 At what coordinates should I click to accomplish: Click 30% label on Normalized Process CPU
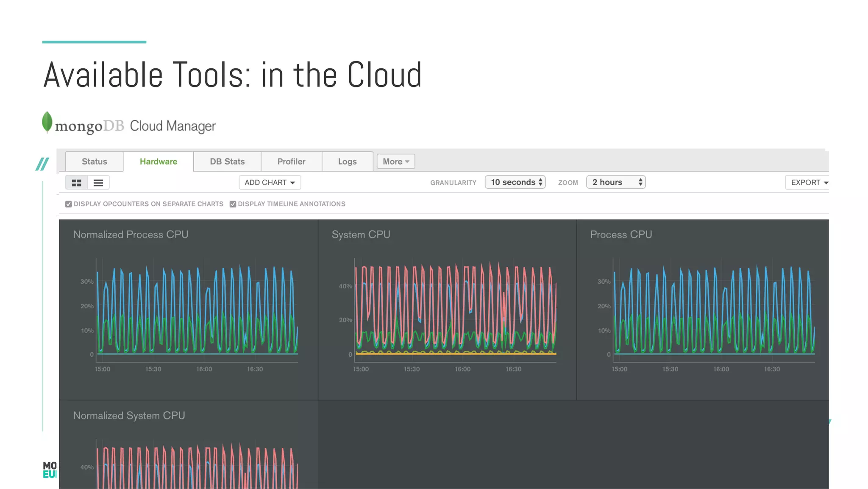tap(87, 282)
